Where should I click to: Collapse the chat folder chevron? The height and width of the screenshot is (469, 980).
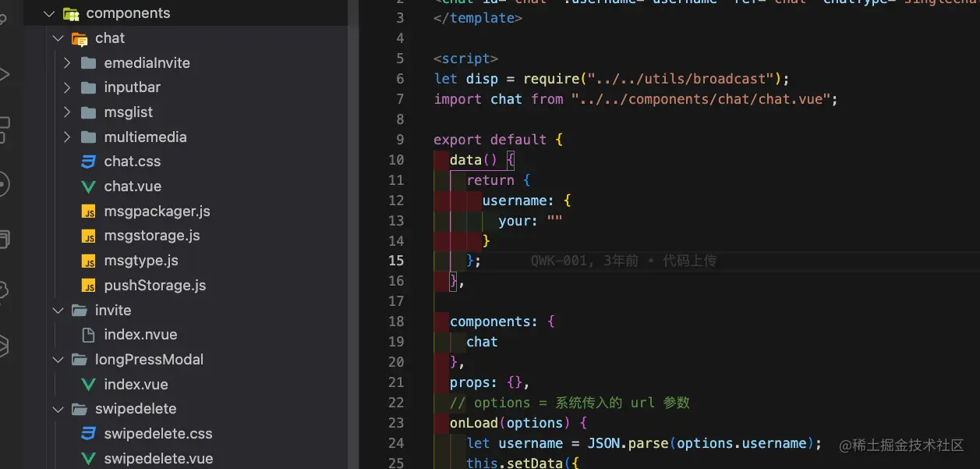click(x=58, y=38)
